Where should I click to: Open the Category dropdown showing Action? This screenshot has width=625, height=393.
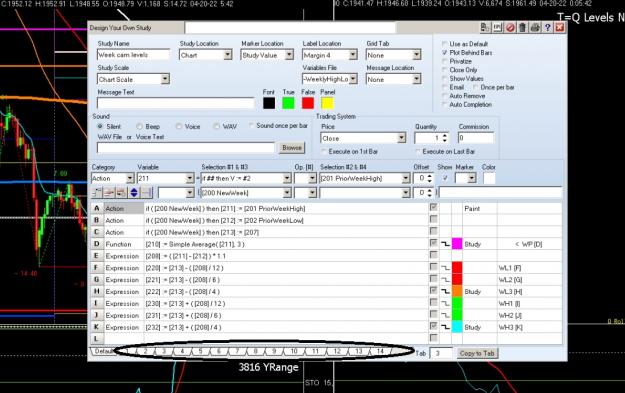point(130,178)
